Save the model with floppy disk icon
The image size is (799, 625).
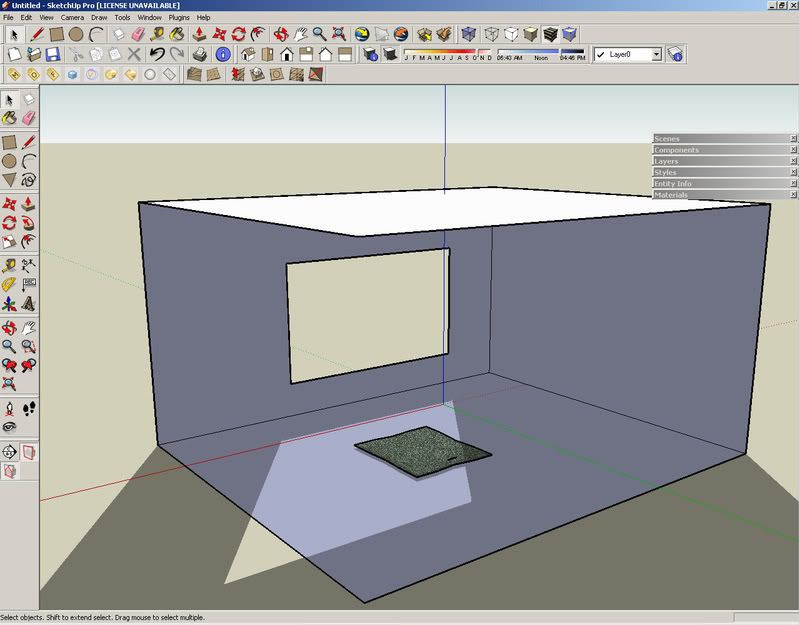(x=53, y=54)
